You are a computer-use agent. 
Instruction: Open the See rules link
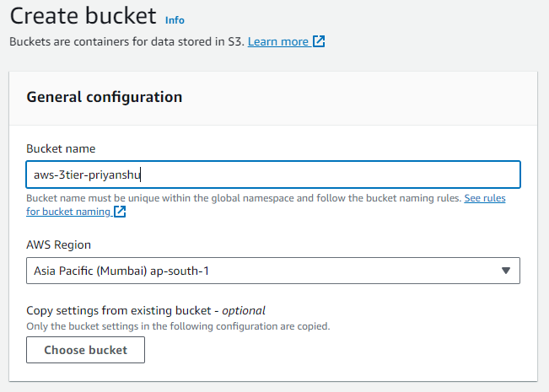coord(485,198)
